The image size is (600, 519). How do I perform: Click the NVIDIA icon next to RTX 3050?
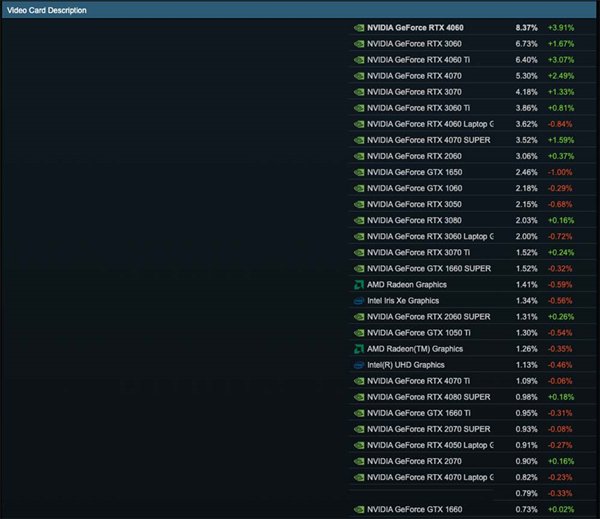point(359,205)
